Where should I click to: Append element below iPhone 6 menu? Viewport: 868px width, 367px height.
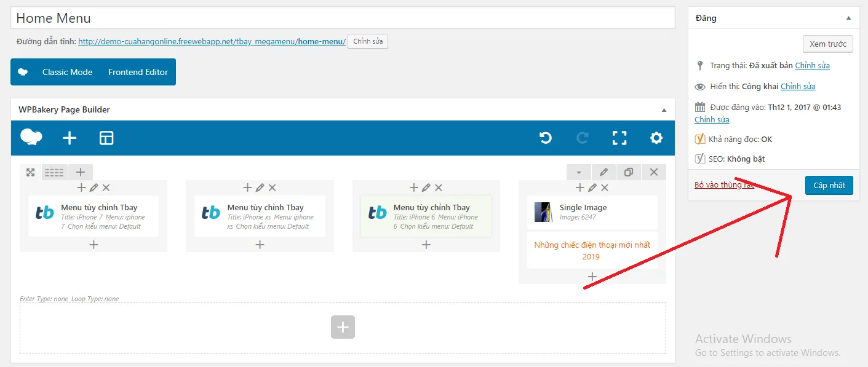pos(426,245)
